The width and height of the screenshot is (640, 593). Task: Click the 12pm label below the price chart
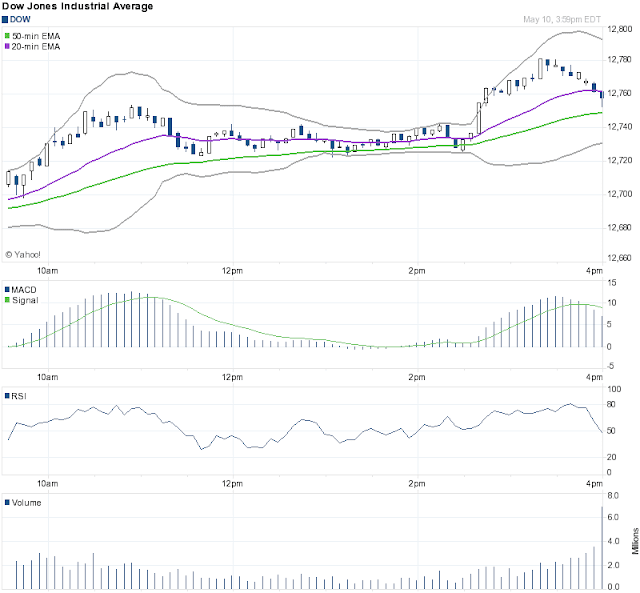click(x=232, y=271)
